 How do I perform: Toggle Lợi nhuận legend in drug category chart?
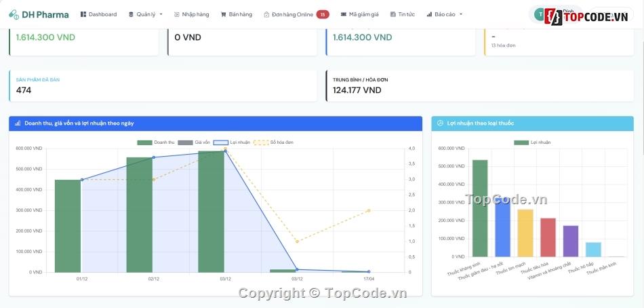pos(532,142)
